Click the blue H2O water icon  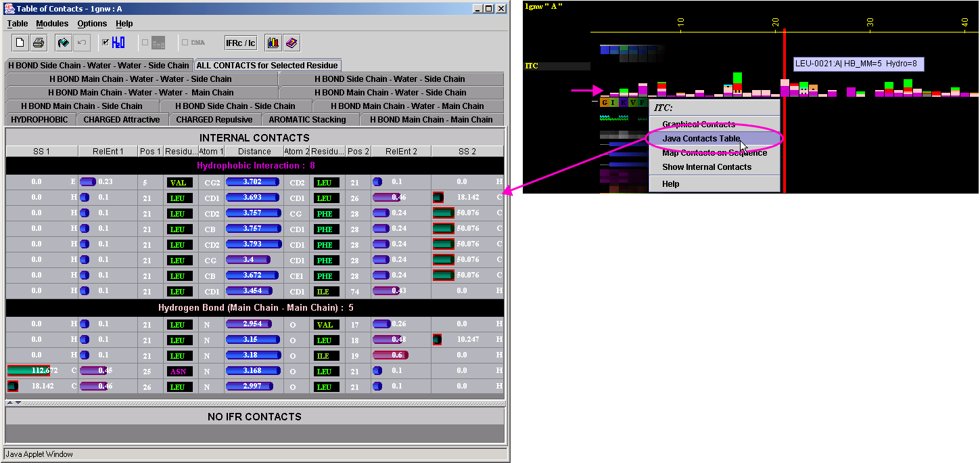(x=118, y=43)
